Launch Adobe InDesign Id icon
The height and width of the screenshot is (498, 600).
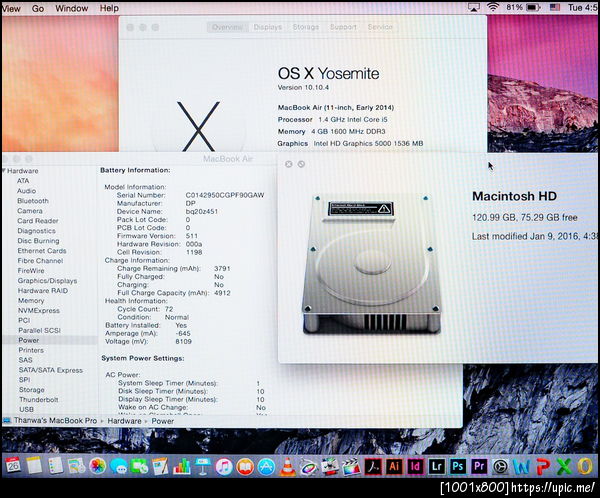[415, 467]
